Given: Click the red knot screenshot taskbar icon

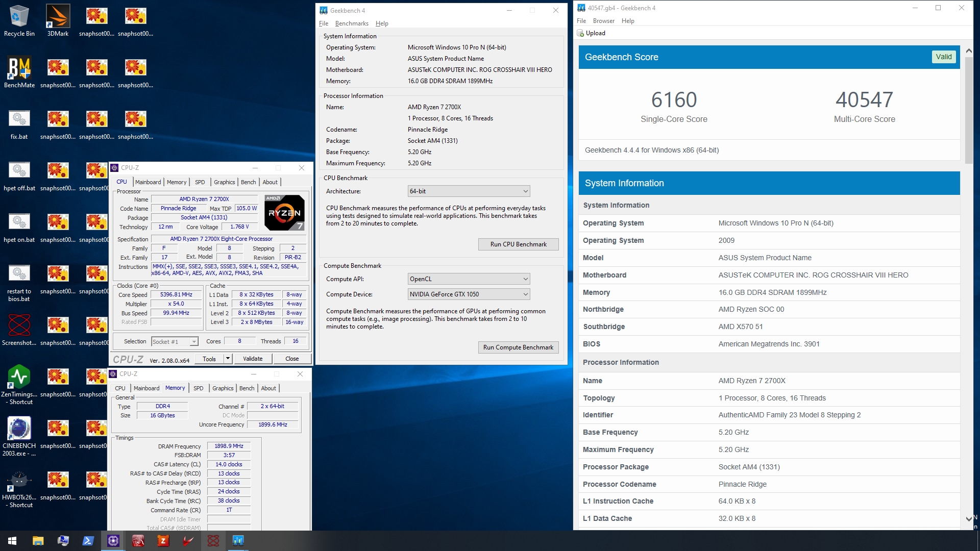Looking at the screenshot, I should click(213, 541).
